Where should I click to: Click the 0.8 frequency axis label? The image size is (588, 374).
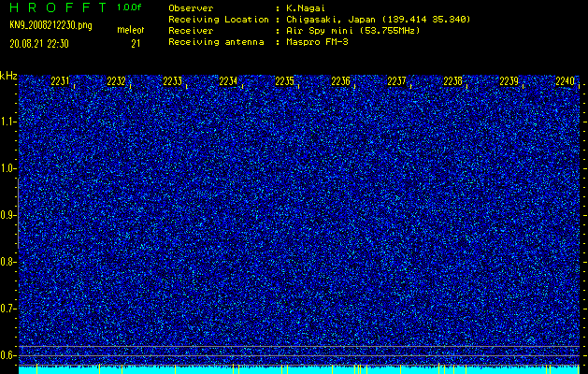coord(8,262)
